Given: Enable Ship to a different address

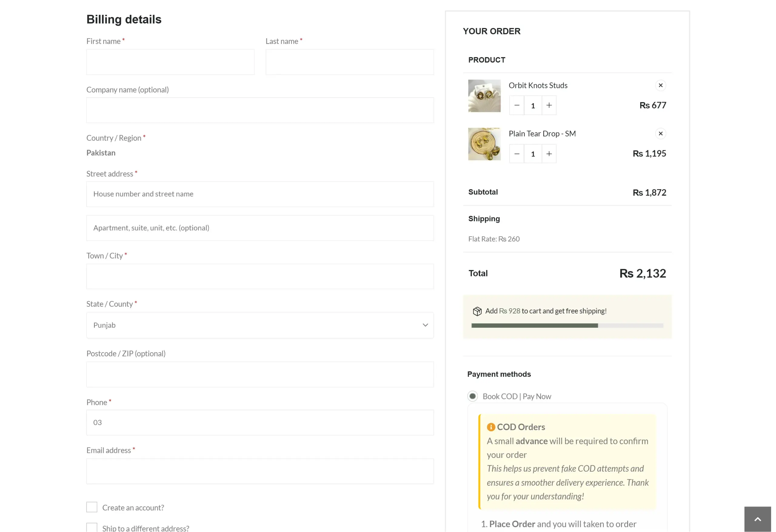Looking at the screenshot, I should [92, 527].
